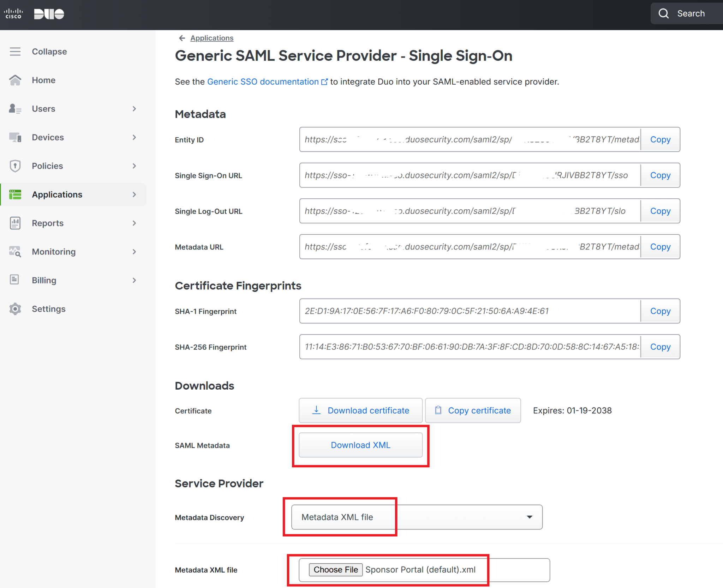Screen dimensions: 723x588
Task: Click the Devices icon
Action: coord(15,137)
